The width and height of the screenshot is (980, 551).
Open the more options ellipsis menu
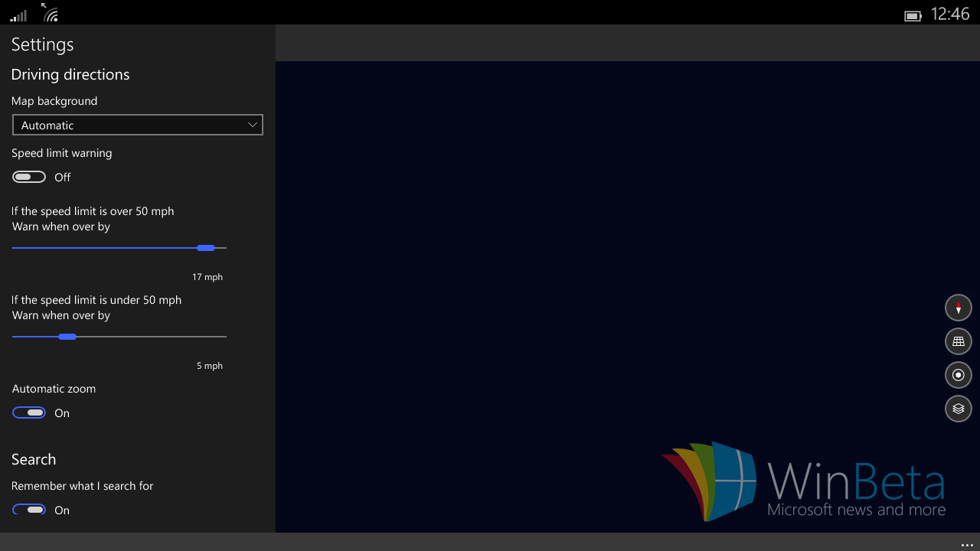[966, 544]
